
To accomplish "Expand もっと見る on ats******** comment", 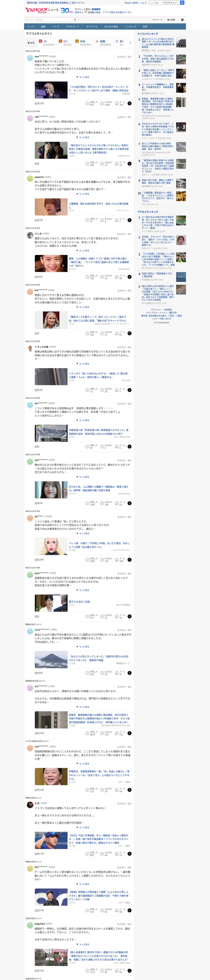I will tap(83, 420).
